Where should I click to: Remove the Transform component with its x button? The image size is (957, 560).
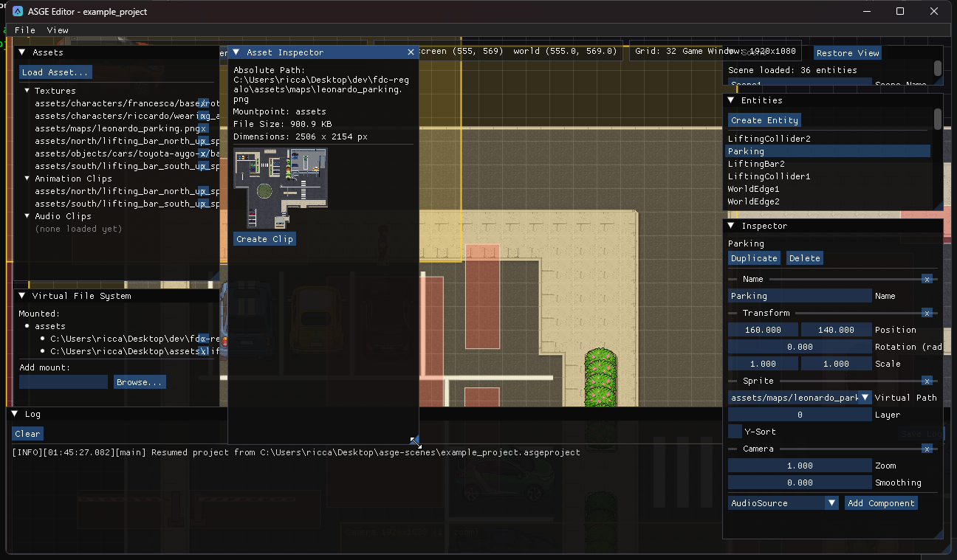pos(927,313)
